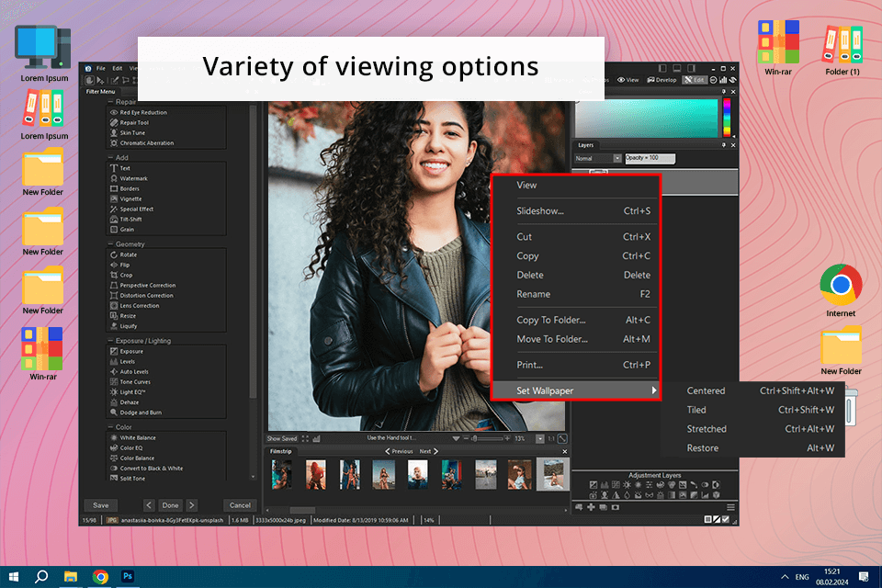Toggle the right panel layout icon

691,69
